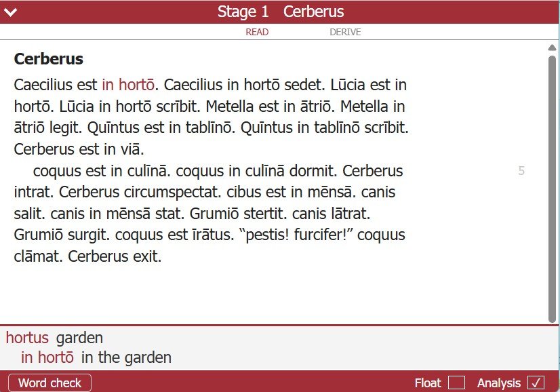Click the bold "Cerberus" story heading

(x=48, y=59)
